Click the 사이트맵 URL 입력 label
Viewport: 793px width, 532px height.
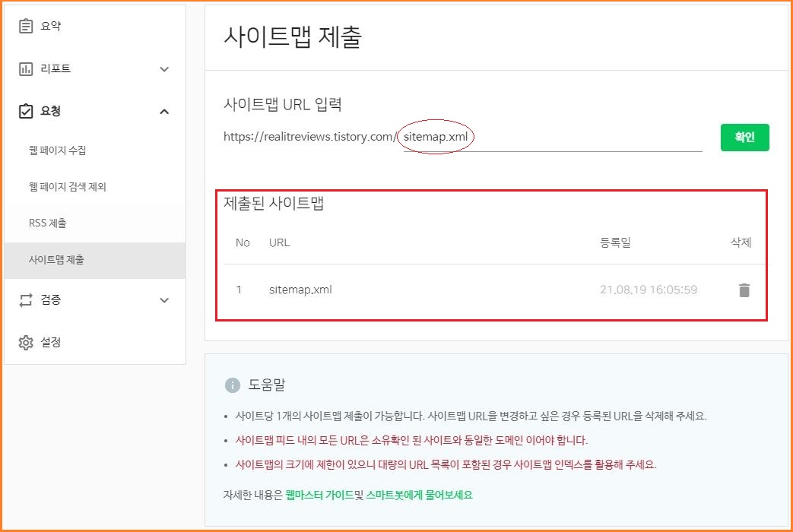click(x=283, y=105)
